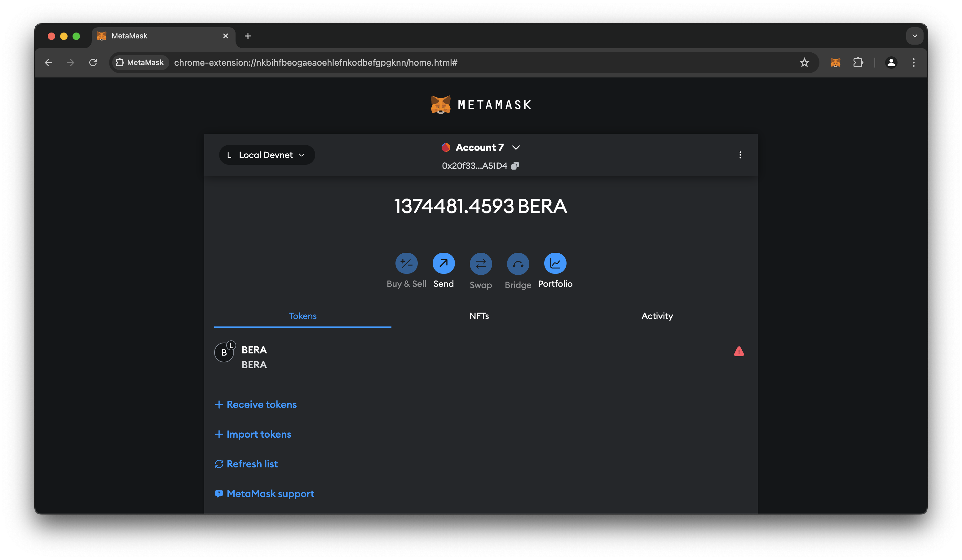Click the Tokens tab to view tokens
The height and width of the screenshot is (560, 962).
click(x=302, y=315)
